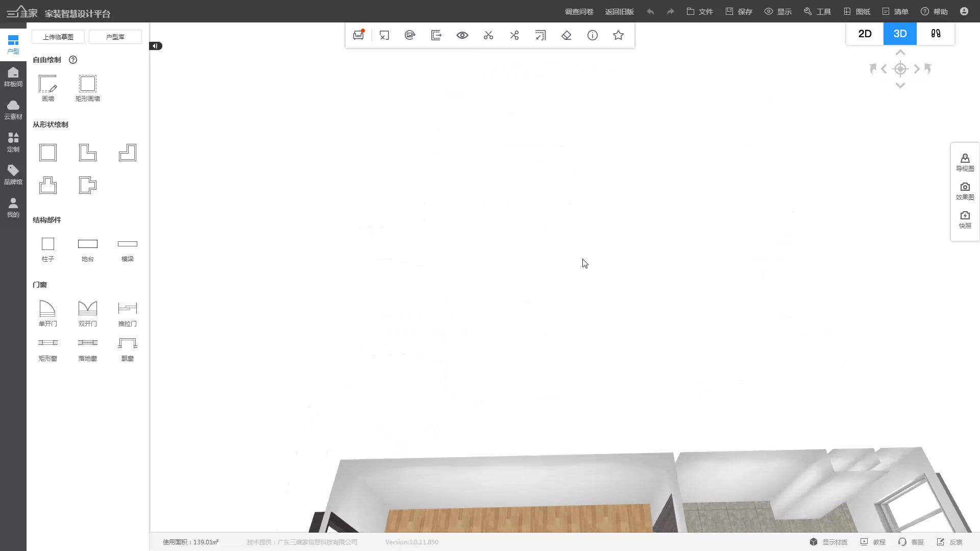This screenshot has height=551, width=980.
Task: Click the 户型库 floor plan library button
Action: click(115, 37)
